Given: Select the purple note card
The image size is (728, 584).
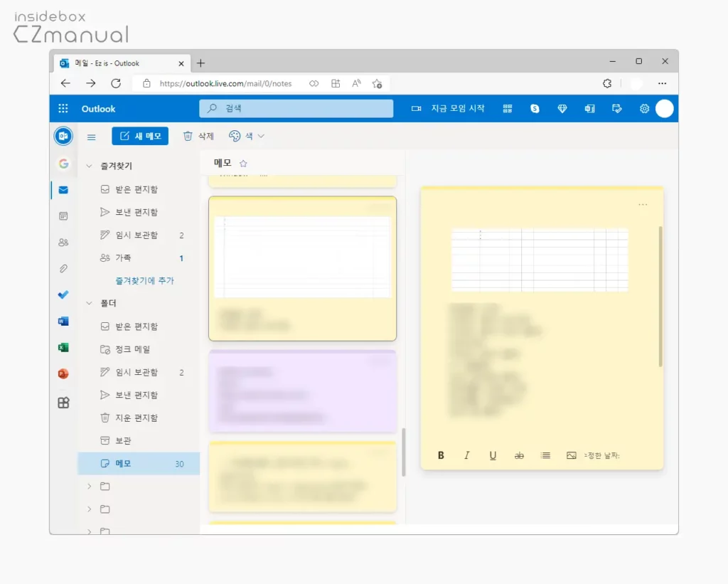Looking at the screenshot, I should [x=302, y=391].
